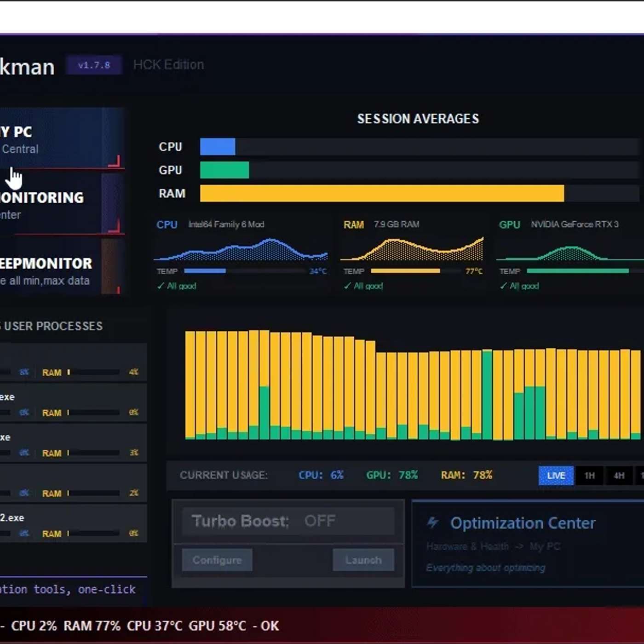Image resolution: width=644 pixels, height=644 pixels.
Task: Click the '2.exe' process row
Action: pyautogui.click(x=73, y=523)
